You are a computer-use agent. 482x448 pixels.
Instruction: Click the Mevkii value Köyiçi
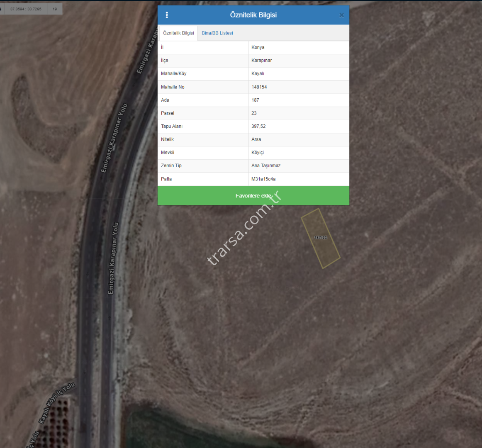pyautogui.click(x=257, y=153)
